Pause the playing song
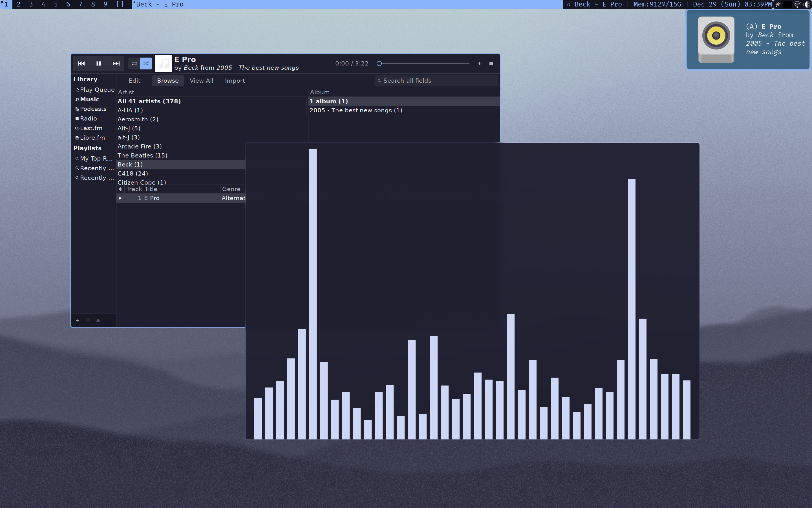Image resolution: width=812 pixels, height=508 pixels. (x=99, y=63)
